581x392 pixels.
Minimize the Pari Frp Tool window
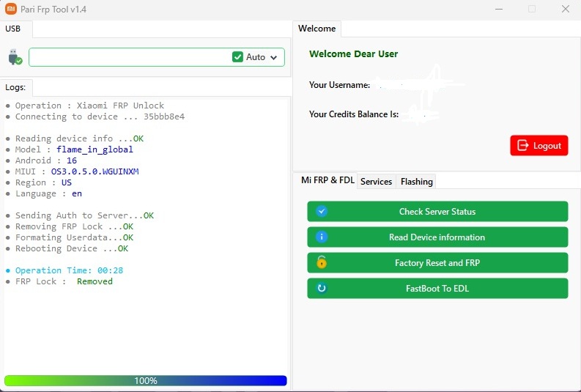pyautogui.click(x=499, y=9)
